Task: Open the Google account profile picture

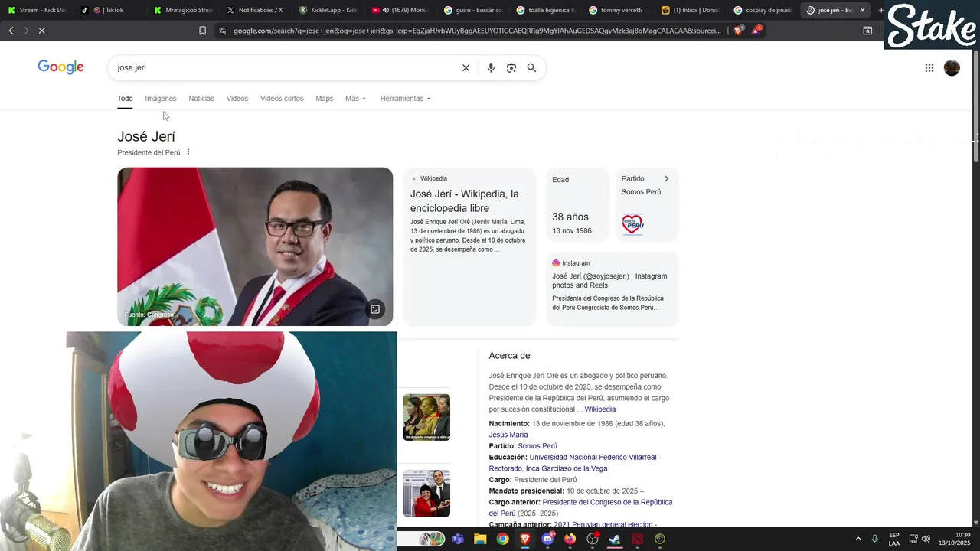Action: click(x=952, y=68)
